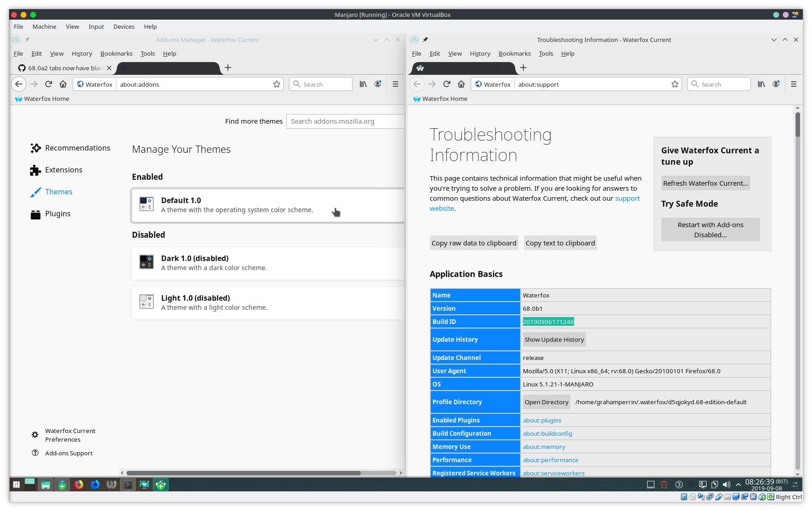Image resolution: width=812 pixels, height=511 pixels.
Task: Open Add-ons Support link
Action: click(x=62, y=453)
